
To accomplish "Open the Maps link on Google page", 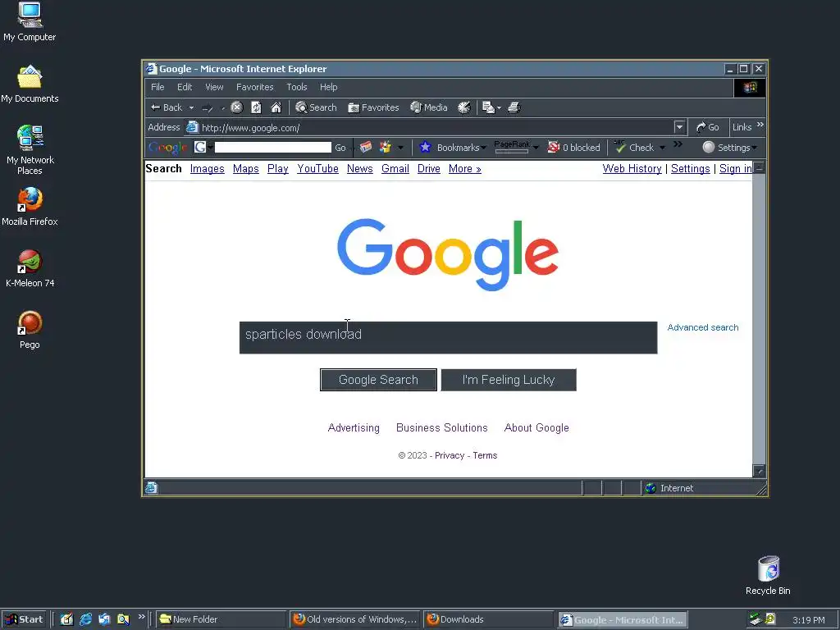I will click(246, 169).
